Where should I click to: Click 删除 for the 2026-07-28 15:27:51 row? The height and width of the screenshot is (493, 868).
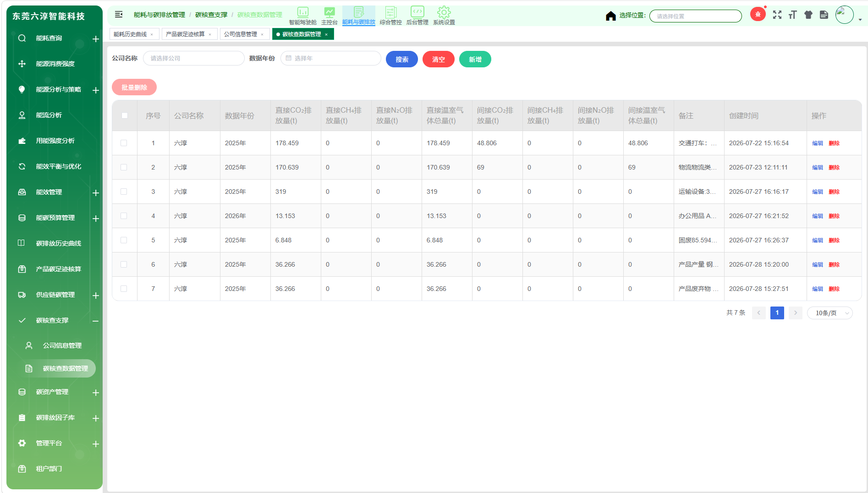[x=834, y=289]
